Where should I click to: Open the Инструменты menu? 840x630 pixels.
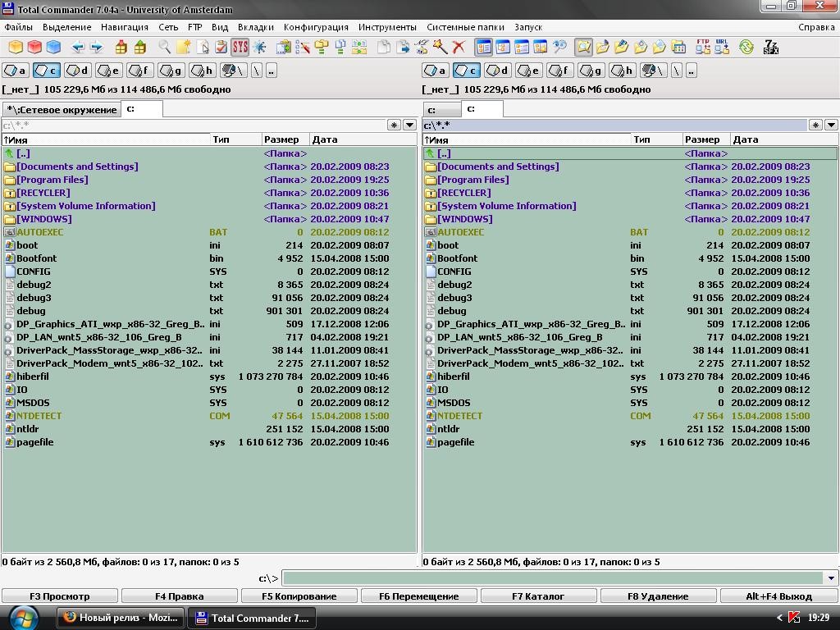tap(387, 27)
